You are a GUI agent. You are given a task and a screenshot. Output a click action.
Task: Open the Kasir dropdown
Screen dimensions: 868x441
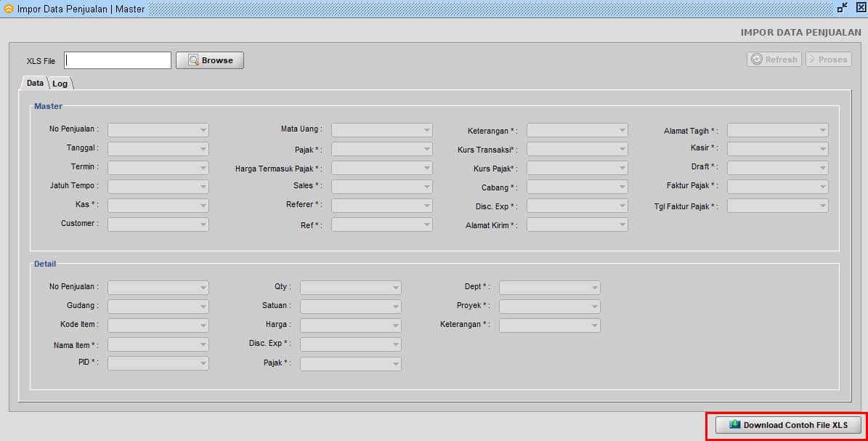coord(778,149)
